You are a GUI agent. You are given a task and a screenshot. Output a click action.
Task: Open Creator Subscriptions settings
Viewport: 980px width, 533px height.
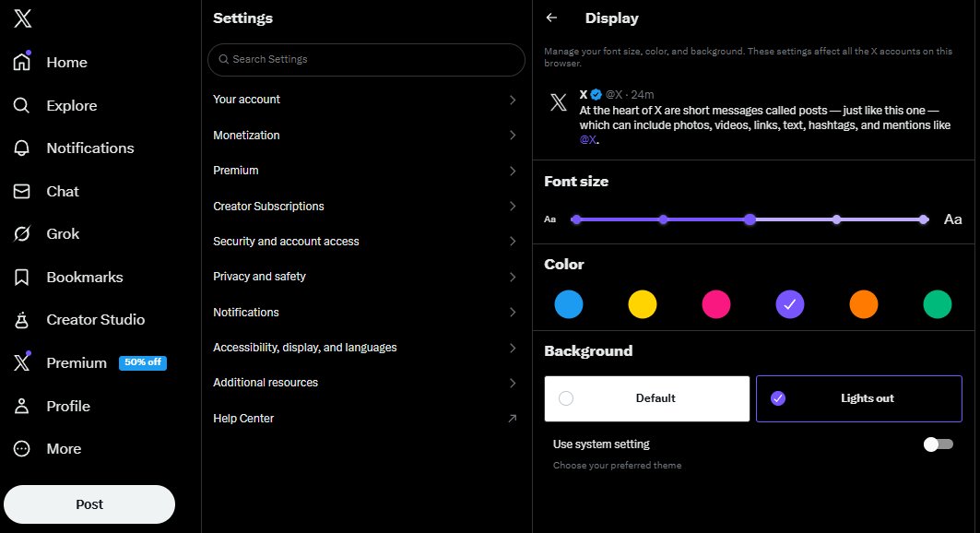tap(366, 207)
